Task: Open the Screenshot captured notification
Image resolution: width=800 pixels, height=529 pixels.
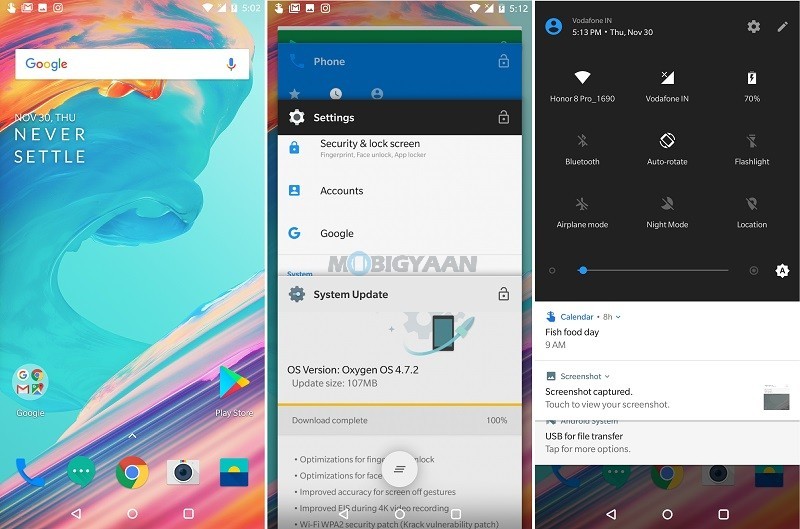Action: [667, 391]
